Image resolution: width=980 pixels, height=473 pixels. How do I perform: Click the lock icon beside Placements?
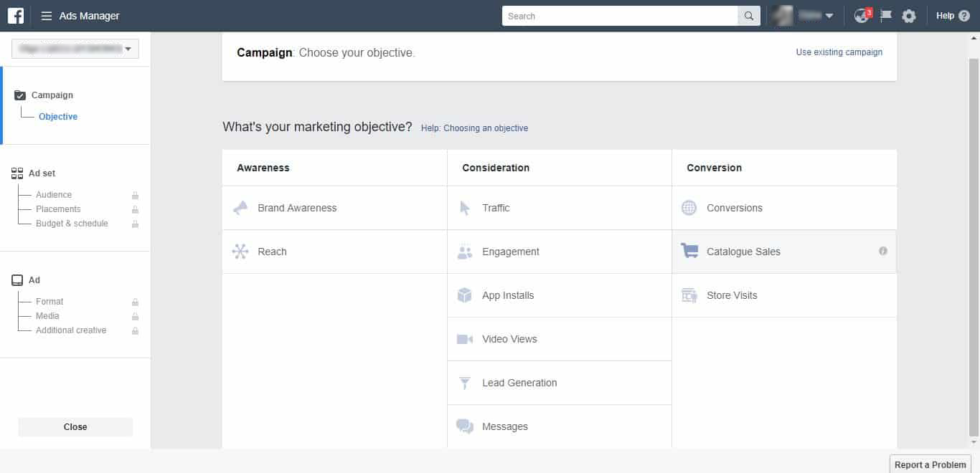pyautogui.click(x=135, y=209)
